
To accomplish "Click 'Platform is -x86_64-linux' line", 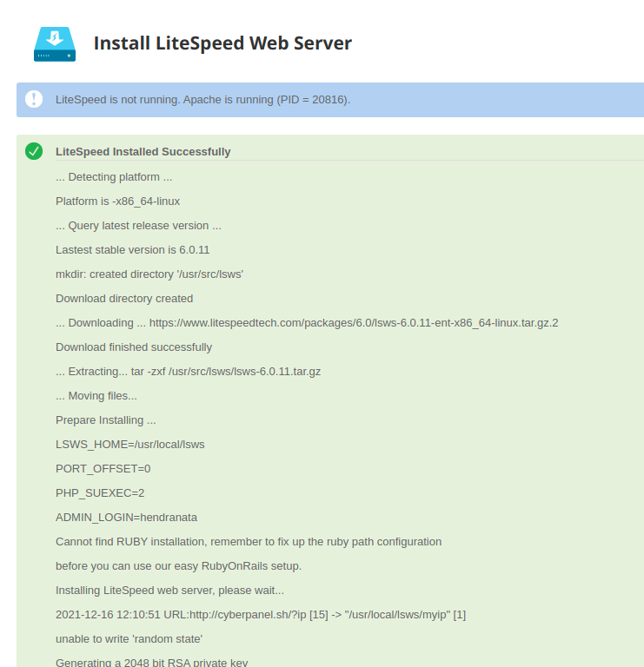I will coord(118,201).
